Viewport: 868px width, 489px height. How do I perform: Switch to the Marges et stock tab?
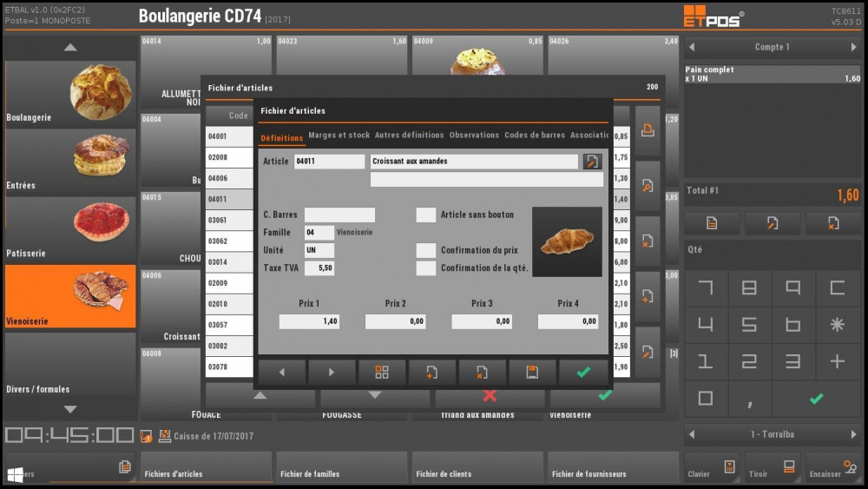[339, 135]
